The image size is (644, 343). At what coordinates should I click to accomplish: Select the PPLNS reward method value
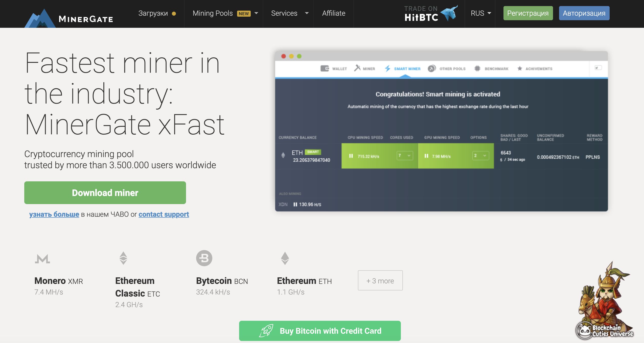point(593,157)
